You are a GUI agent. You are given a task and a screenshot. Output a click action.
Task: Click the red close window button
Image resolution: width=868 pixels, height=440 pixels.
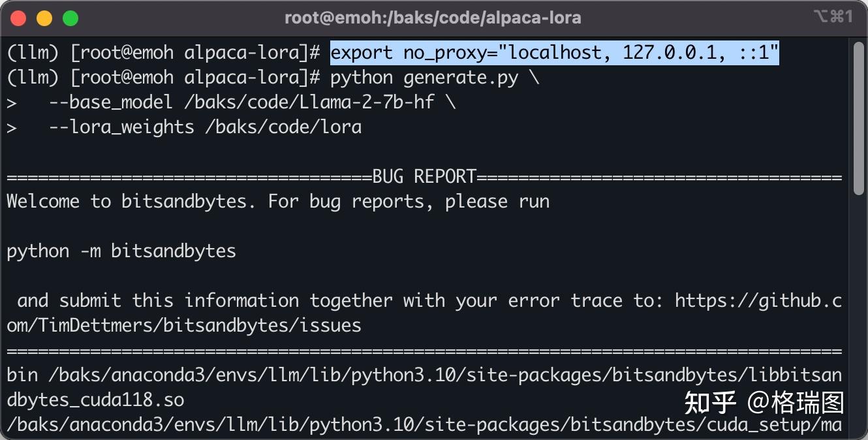click(18, 18)
